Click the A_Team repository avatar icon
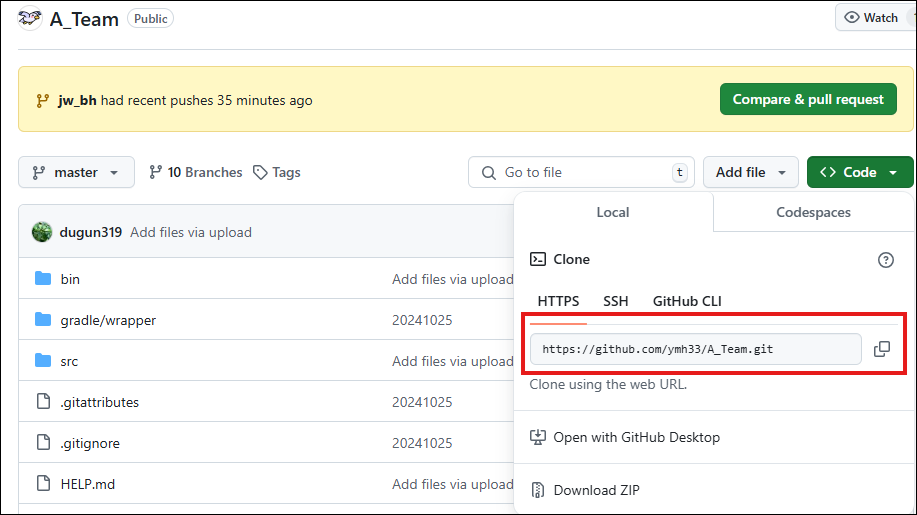 (x=30, y=18)
